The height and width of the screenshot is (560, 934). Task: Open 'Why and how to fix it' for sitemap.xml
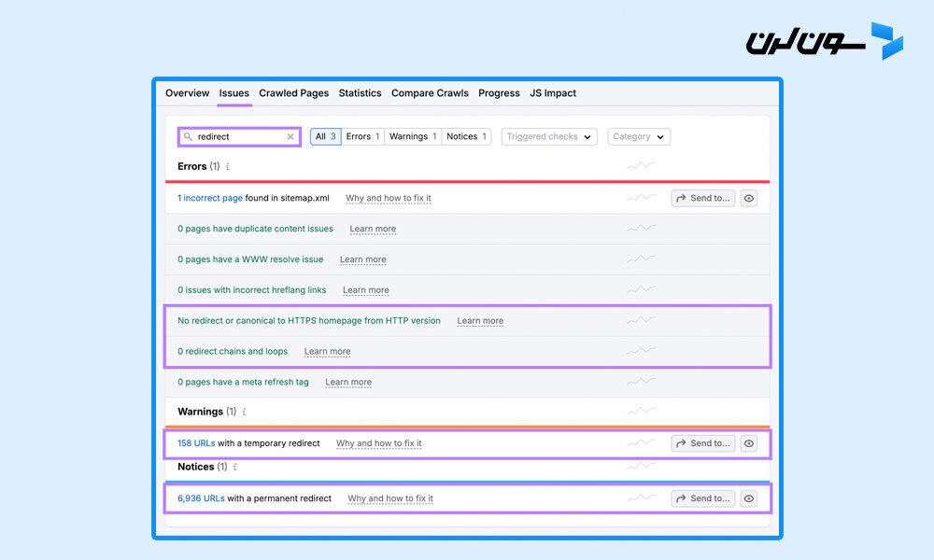point(389,198)
